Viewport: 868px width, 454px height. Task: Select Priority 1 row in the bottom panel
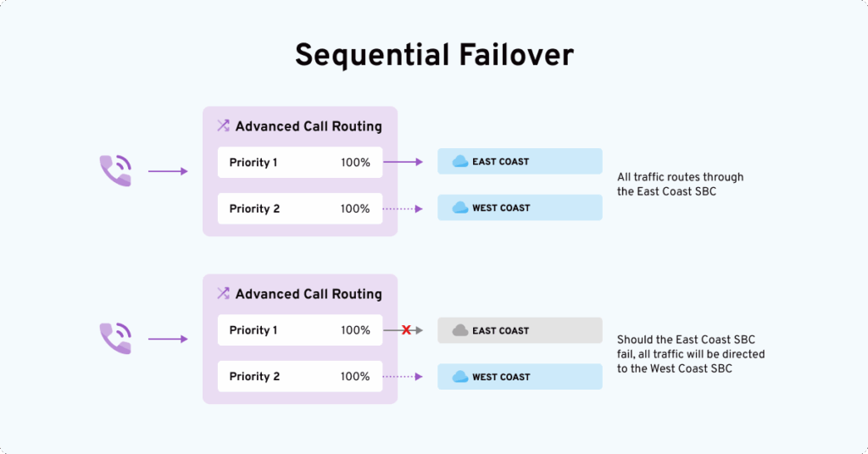click(x=299, y=330)
